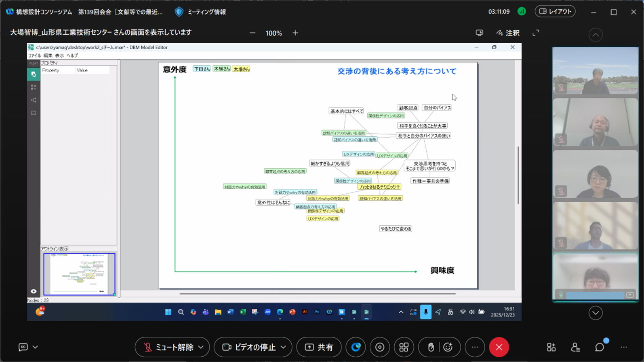Toggle closed captions CC button

[x=23, y=347]
